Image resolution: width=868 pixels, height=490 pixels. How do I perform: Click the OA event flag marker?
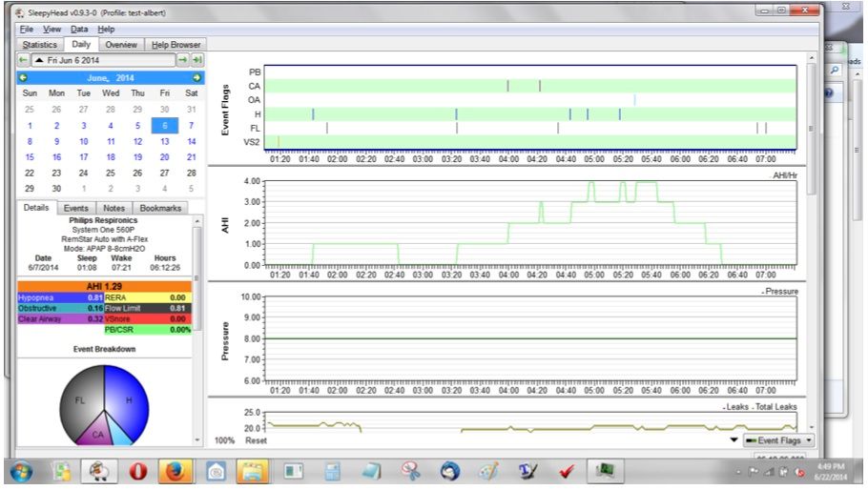(634, 99)
